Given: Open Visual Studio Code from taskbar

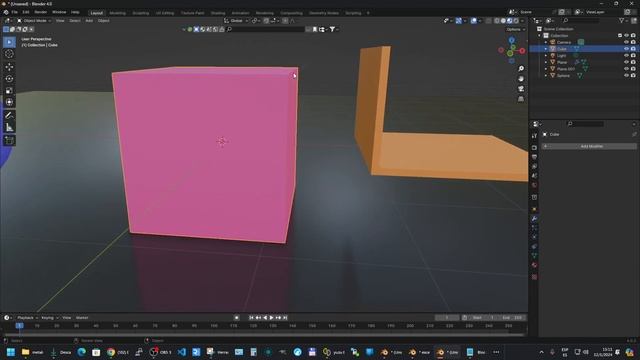Looking at the screenshot, I should click(x=182, y=352).
